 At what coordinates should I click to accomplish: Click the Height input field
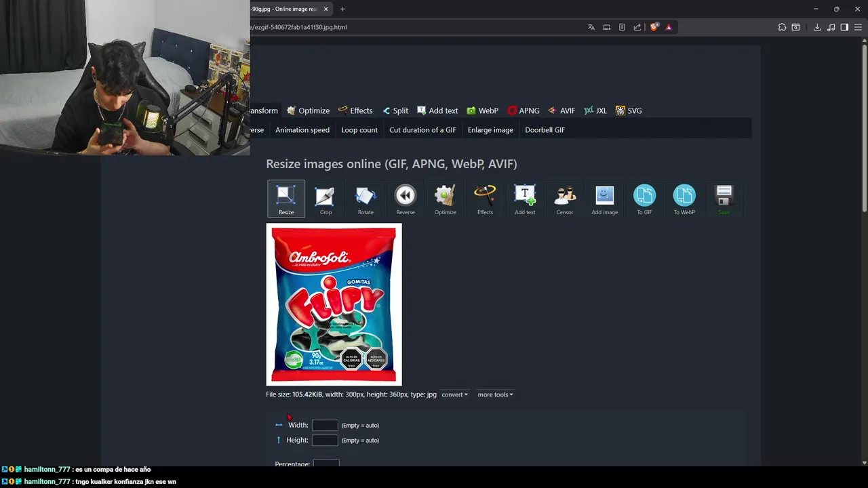point(325,440)
